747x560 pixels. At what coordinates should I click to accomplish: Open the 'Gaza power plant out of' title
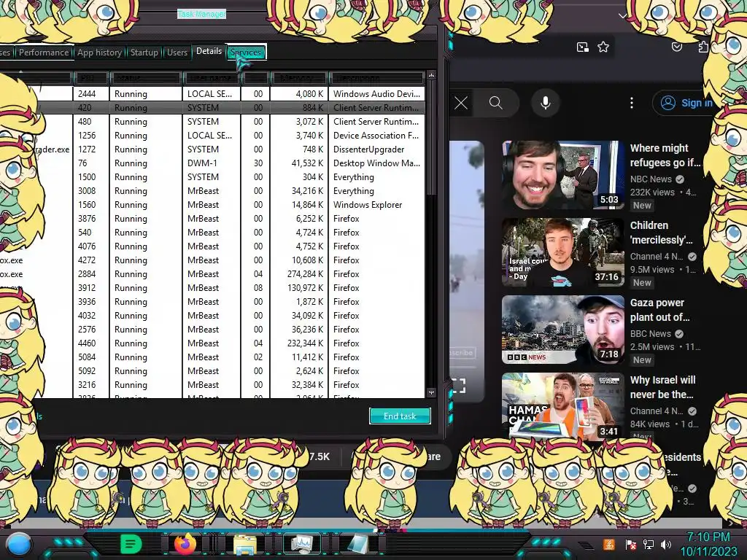point(659,310)
